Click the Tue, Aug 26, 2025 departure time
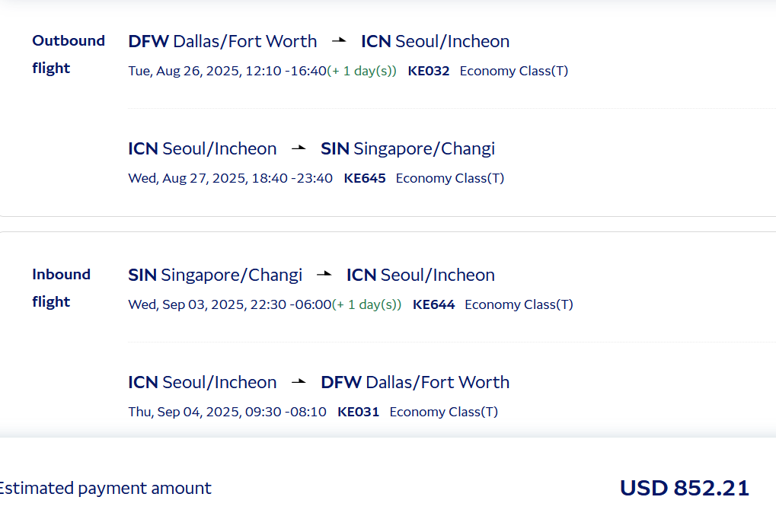 tap(227, 71)
